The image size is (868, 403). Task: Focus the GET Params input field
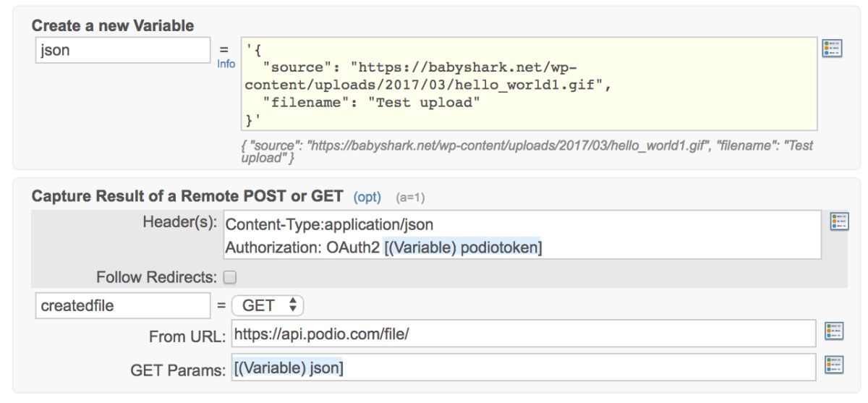pos(524,368)
